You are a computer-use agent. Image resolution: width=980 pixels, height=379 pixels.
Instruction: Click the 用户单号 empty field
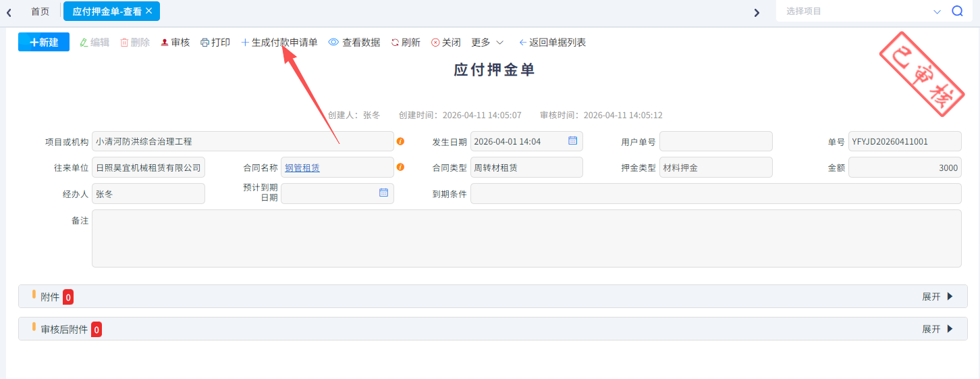[716, 141]
